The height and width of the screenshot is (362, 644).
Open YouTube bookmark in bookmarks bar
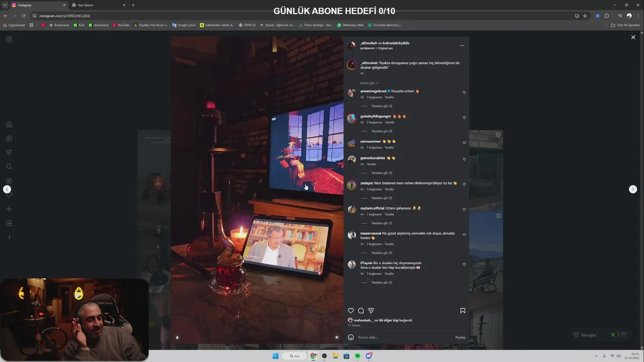tap(121, 25)
